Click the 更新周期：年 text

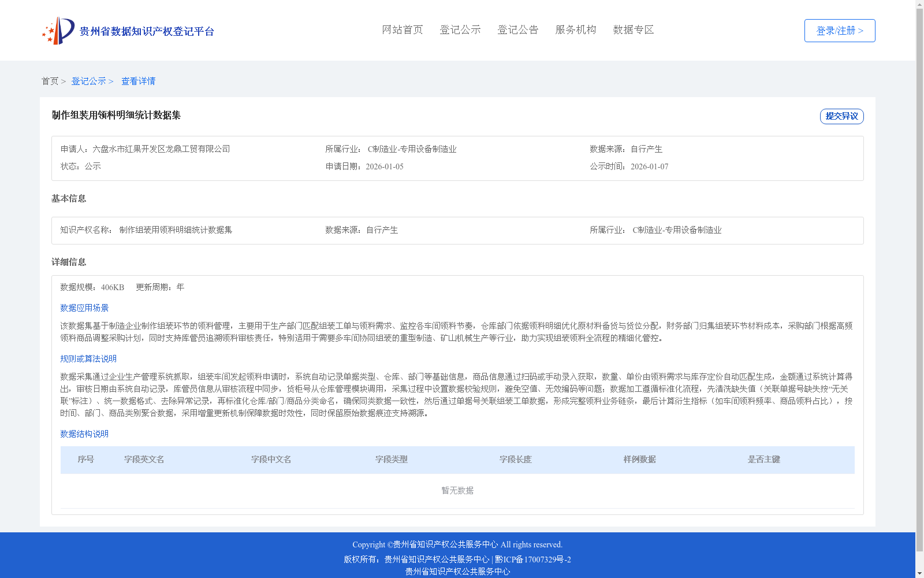pos(160,287)
